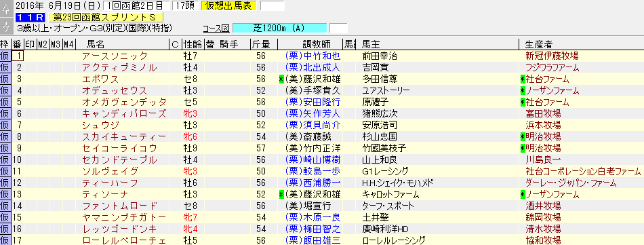Image resolution: width=644 pixels, height=245 pixels.
Task: Click the green asterisk beside 明治牧場 for スカイキューティー
Action: [x=523, y=136]
